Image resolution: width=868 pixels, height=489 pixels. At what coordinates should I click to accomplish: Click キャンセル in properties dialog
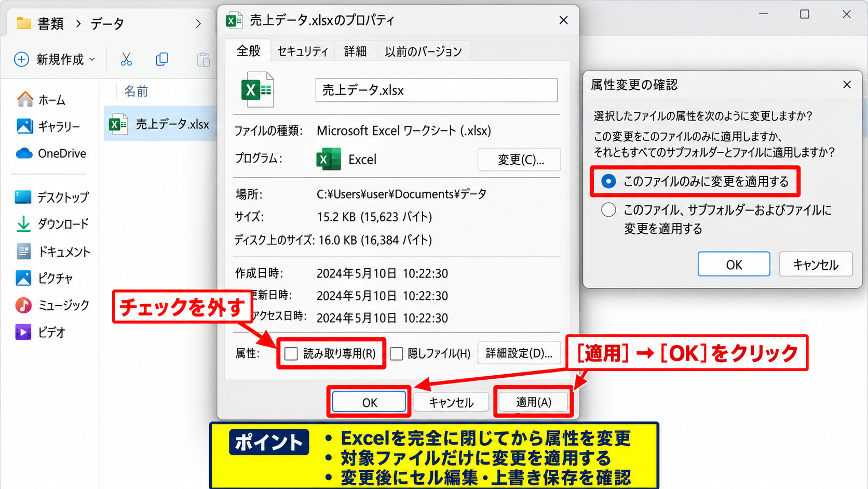451,402
